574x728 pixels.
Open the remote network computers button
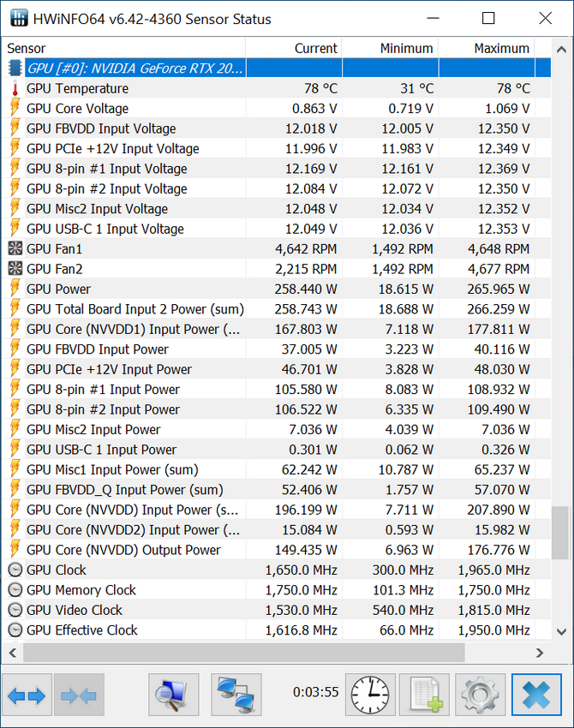point(236,695)
